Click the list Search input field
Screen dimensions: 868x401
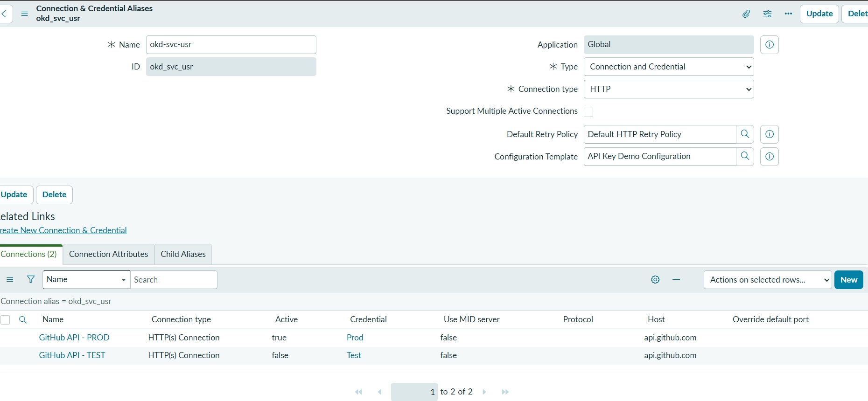tap(174, 280)
